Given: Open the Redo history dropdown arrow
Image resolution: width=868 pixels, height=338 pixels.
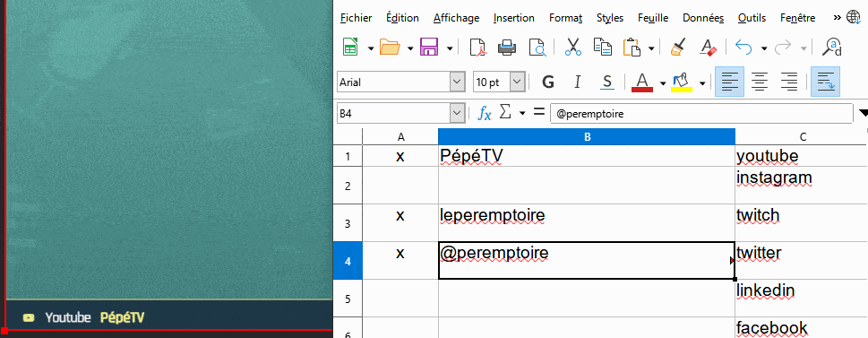Looking at the screenshot, I should pyautogui.click(x=804, y=48).
